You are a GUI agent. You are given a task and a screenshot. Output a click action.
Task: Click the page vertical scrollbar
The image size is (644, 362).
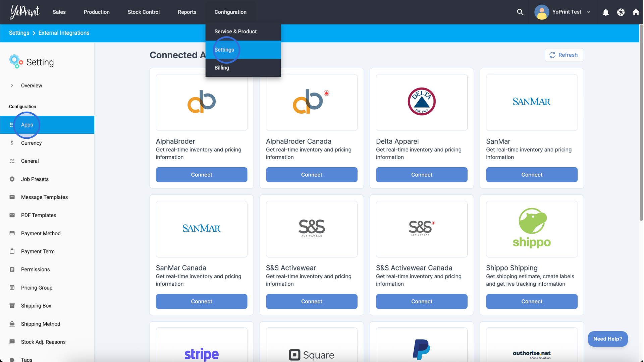click(641, 122)
